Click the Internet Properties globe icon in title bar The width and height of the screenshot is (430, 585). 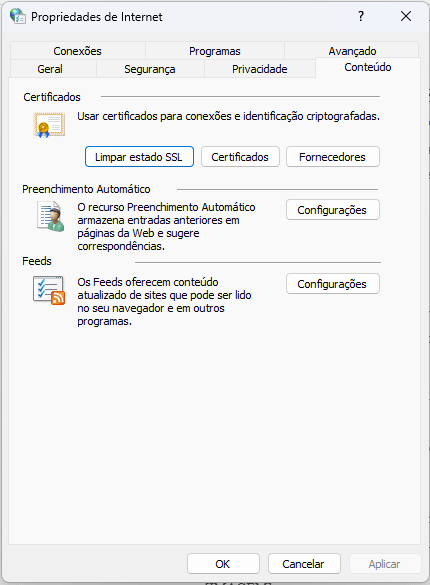(x=18, y=16)
